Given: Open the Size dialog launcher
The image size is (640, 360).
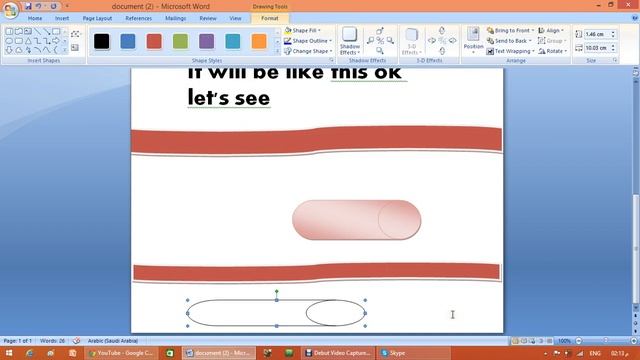Looking at the screenshot, I should [x=615, y=60].
